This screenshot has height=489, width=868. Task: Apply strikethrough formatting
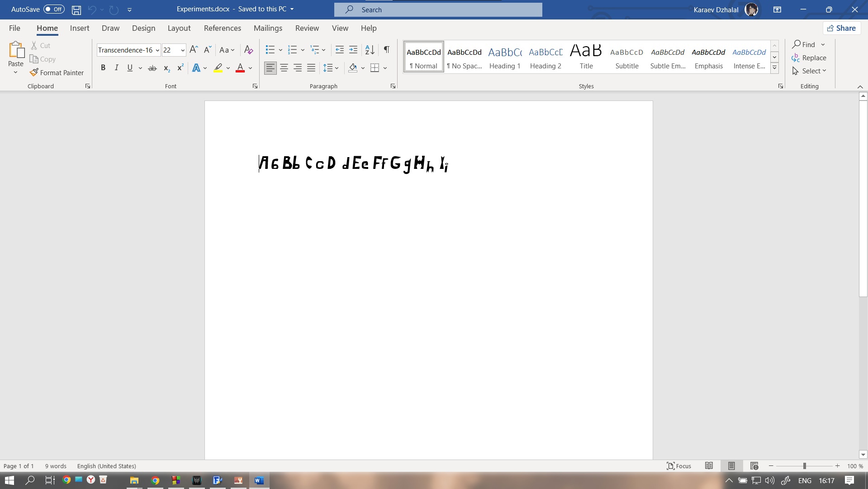point(152,68)
